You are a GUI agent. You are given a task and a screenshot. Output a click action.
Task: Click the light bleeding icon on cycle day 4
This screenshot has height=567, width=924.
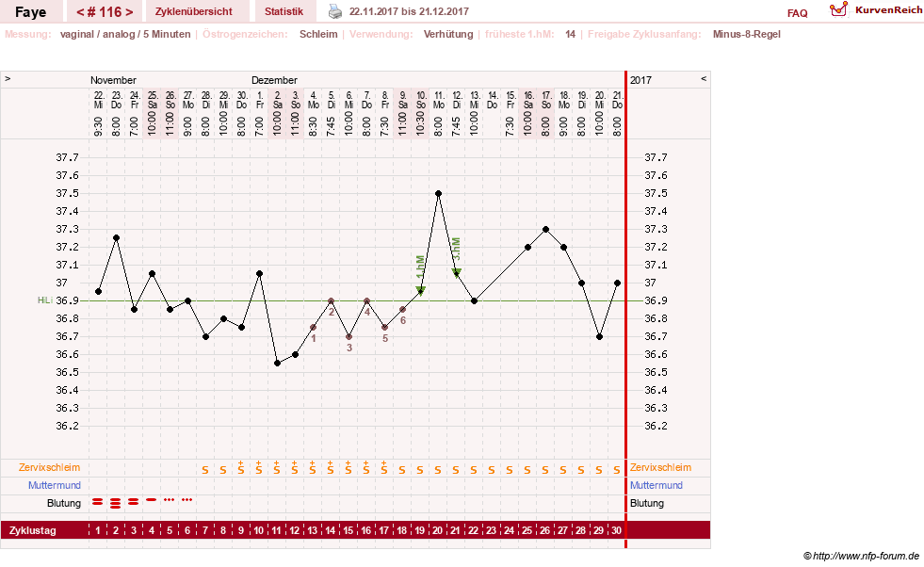coord(152,500)
